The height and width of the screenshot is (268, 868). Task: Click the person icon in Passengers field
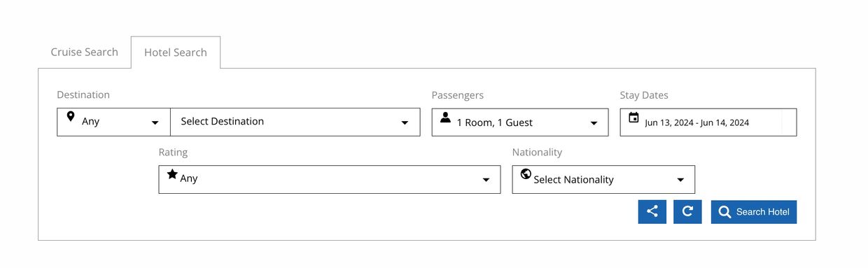coord(445,118)
